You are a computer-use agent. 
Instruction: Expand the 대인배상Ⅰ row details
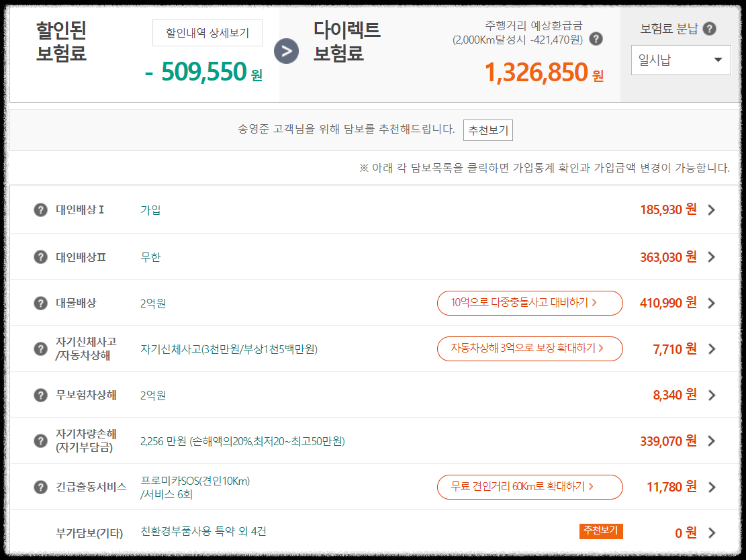point(710,209)
